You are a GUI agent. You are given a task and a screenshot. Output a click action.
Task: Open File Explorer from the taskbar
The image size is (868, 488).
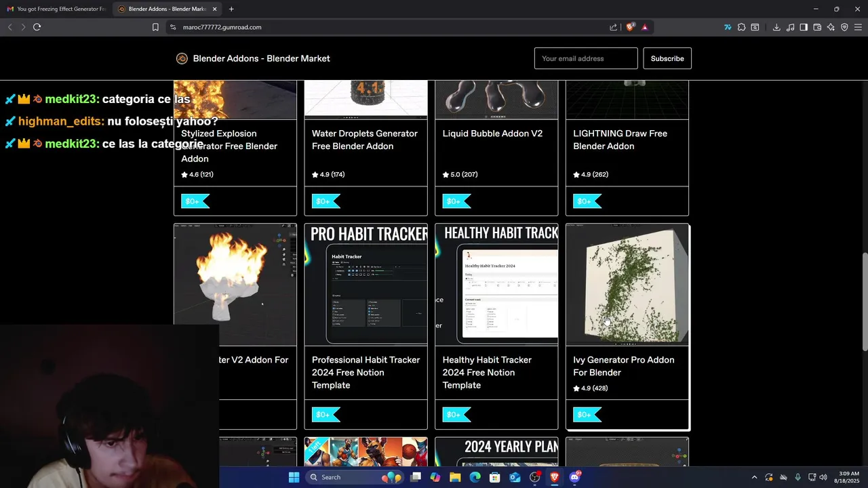(x=455, y=477)
